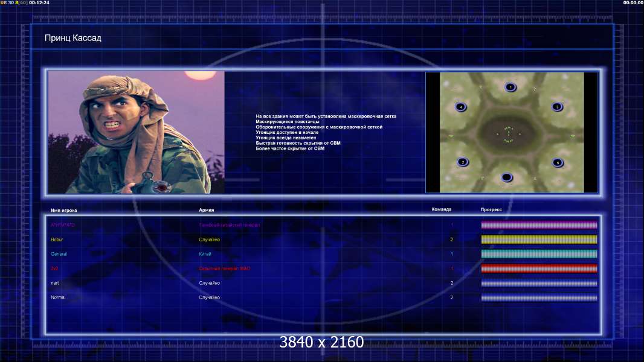The width and height of the screenshot is (644, 362).
Task: Select start position 2 on map preview
Action: 463,162
